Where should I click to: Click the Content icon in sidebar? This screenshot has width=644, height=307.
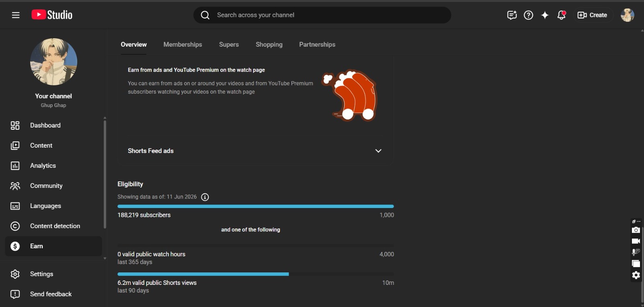(15, 146)
